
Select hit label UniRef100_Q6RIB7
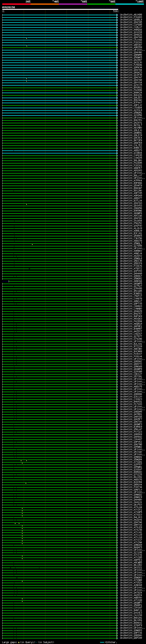click(x=131, y=45)
